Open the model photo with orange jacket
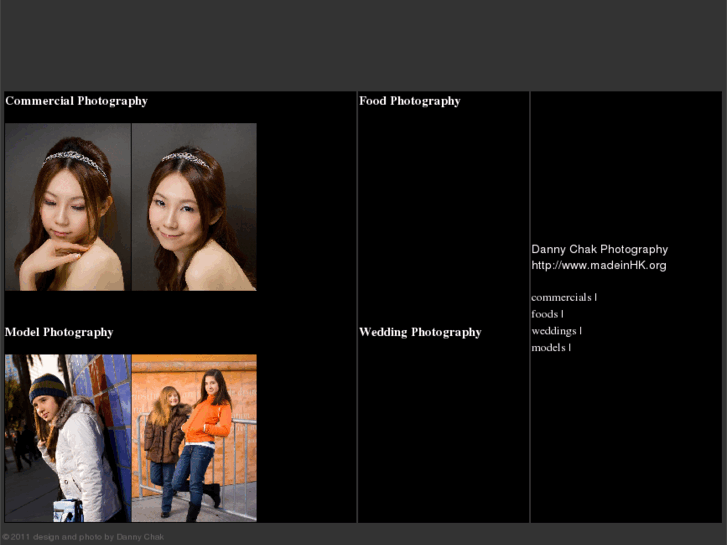 [194, 438]
